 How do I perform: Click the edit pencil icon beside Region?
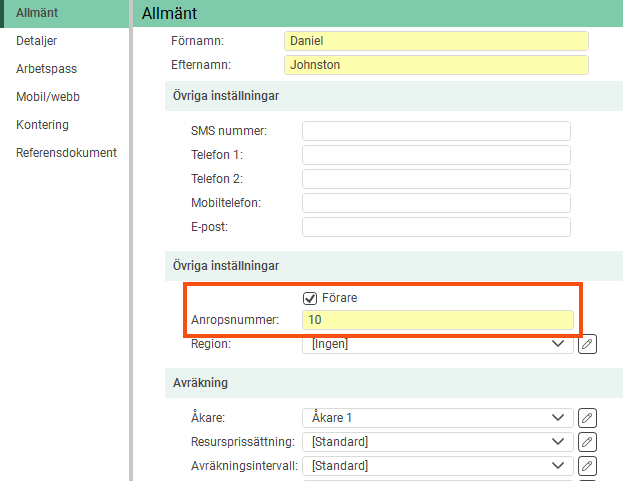pyautogui.click(x=587, y=344)
